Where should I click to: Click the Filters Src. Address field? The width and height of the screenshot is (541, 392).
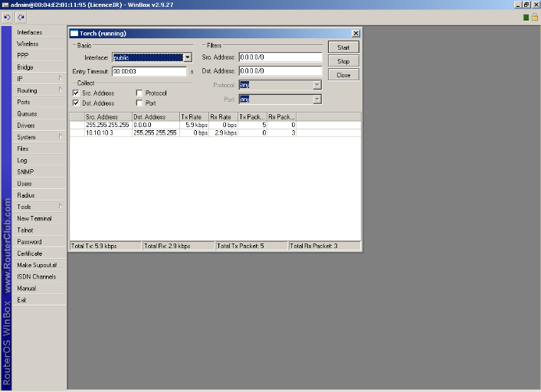coord(280,57)
